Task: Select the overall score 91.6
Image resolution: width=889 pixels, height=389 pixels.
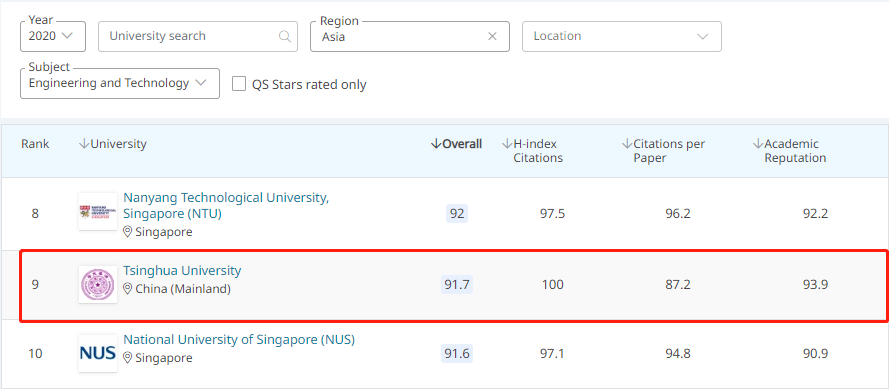Action: [x=457, y=353]
